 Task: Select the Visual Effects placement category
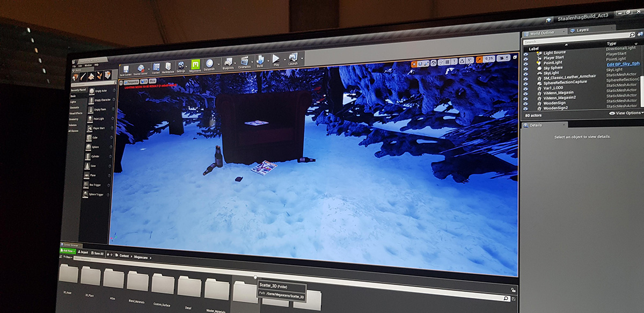pos(76,113)
